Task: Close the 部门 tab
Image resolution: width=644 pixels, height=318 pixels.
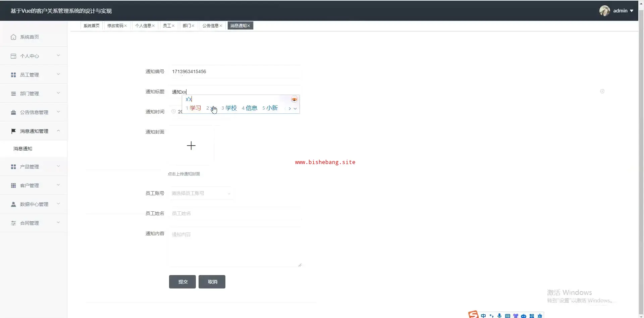Action: (x=193, y=26)
